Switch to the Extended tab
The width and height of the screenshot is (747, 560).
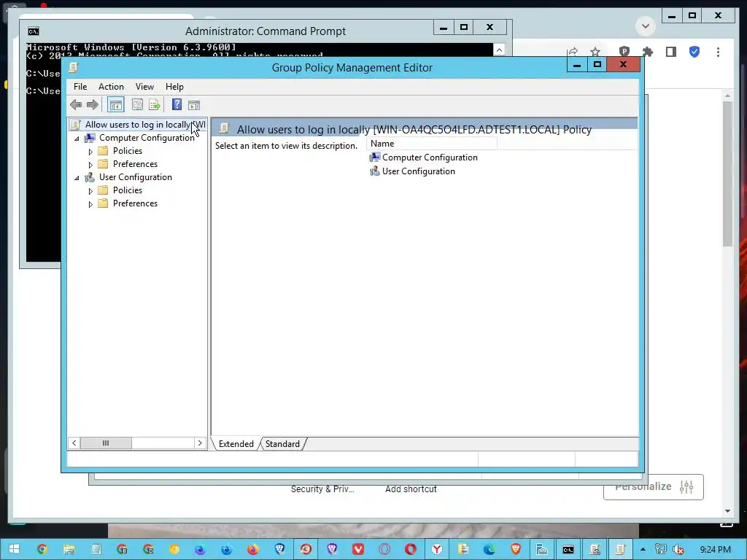pyautogui.click(x=236, y=444)
